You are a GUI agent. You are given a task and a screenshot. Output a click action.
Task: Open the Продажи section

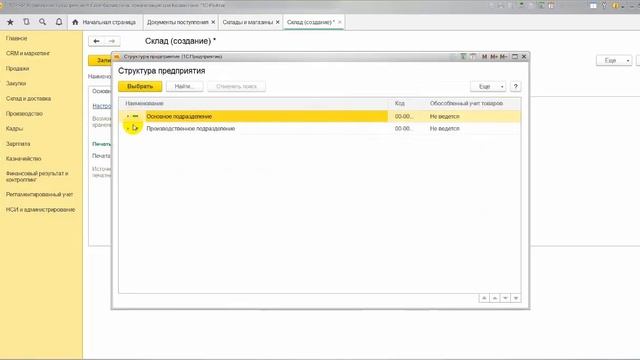(x=18, y=69)
